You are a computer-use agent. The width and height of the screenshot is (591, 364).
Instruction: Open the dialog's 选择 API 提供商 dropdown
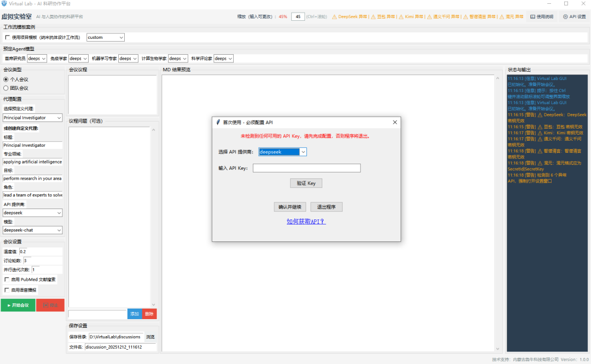point(282,152)
